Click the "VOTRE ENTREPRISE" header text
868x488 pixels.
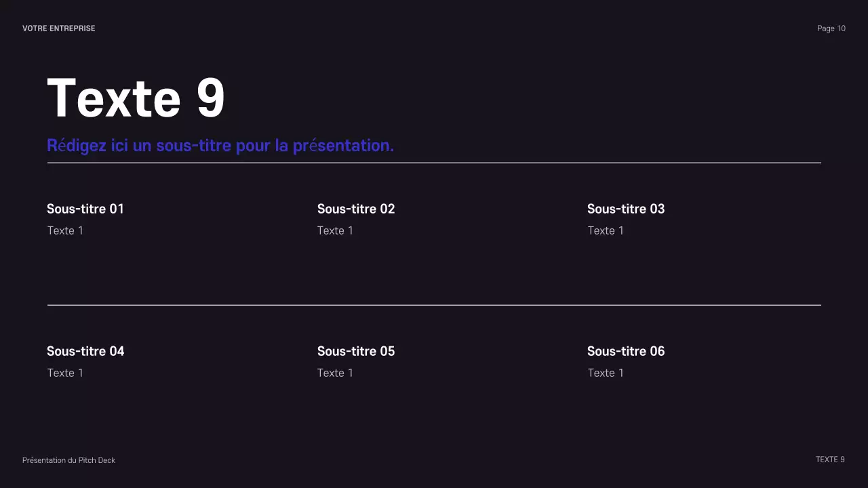pos(59,28)
